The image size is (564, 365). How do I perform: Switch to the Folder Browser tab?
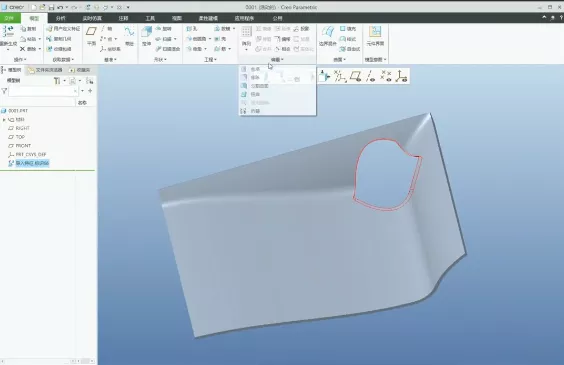[46, 70]
